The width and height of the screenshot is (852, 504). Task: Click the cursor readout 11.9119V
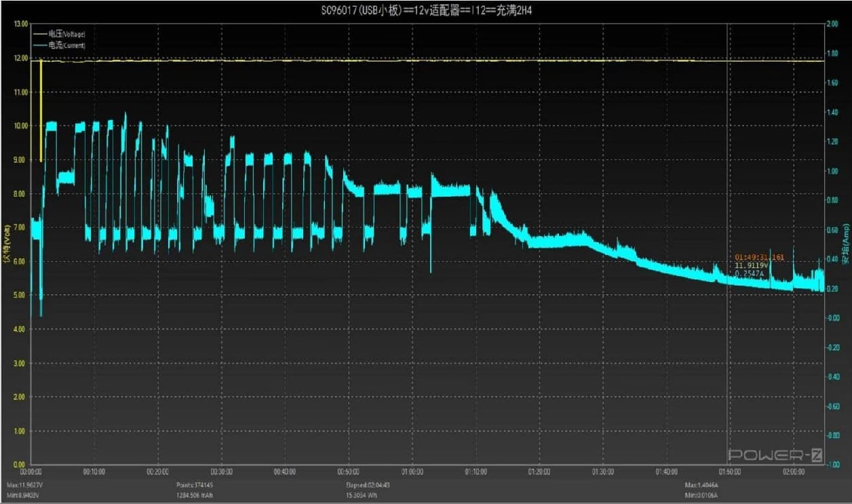pos(752,266)
